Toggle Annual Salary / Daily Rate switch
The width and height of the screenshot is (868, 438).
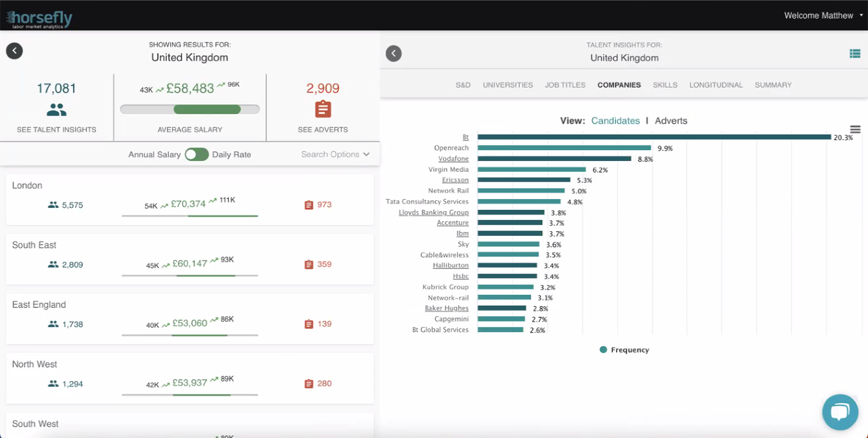(x=197, y=155)
